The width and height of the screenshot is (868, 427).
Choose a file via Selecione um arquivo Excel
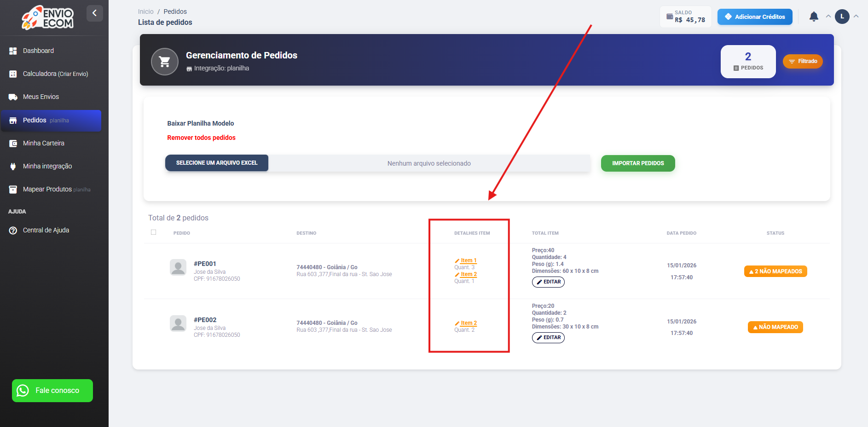pyautogui.click(x=217, y=163)
